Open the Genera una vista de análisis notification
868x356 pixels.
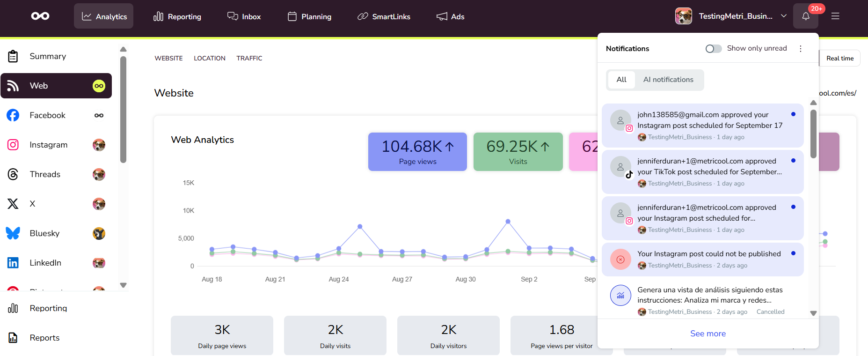click(x=703, y=300)
